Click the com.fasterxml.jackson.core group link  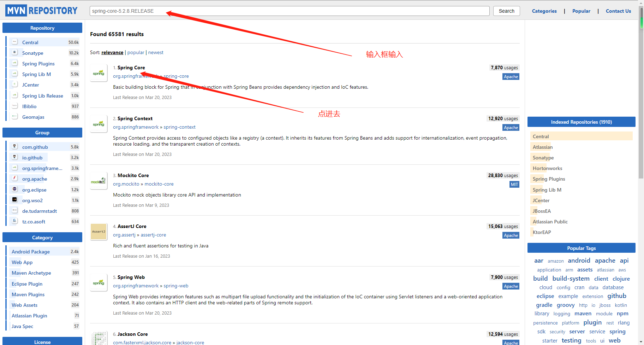[142, 343]
